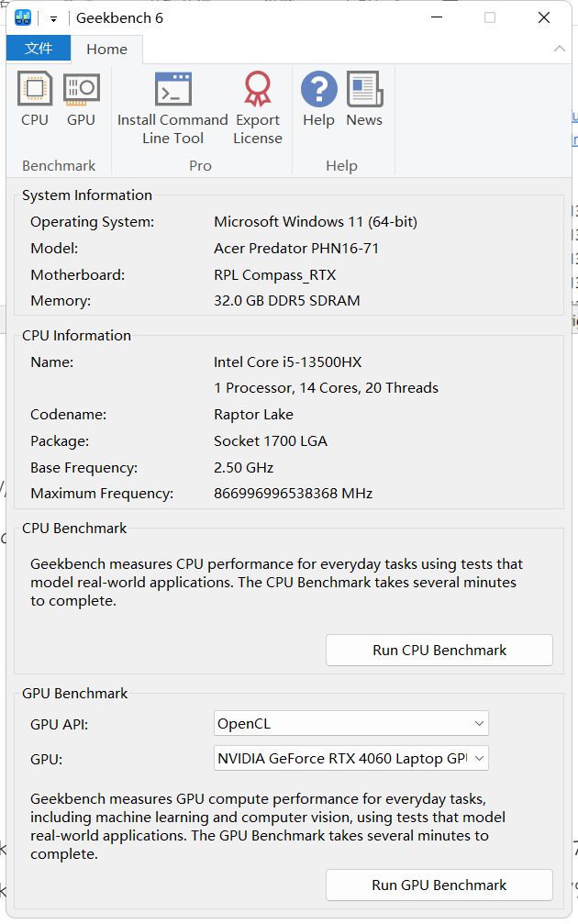578x924 pixels.
Task: Close the Geekbench 6 window
Action: click(544, 17)
